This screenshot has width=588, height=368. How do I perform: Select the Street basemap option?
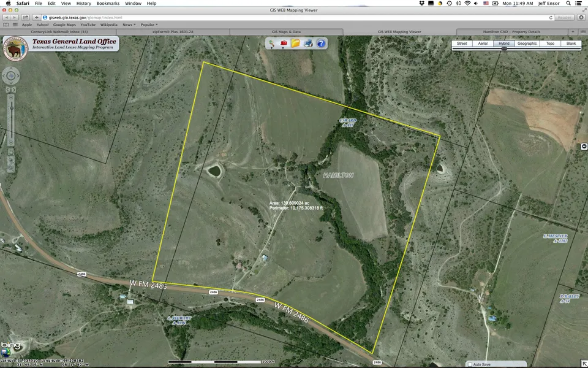(462, 44)
